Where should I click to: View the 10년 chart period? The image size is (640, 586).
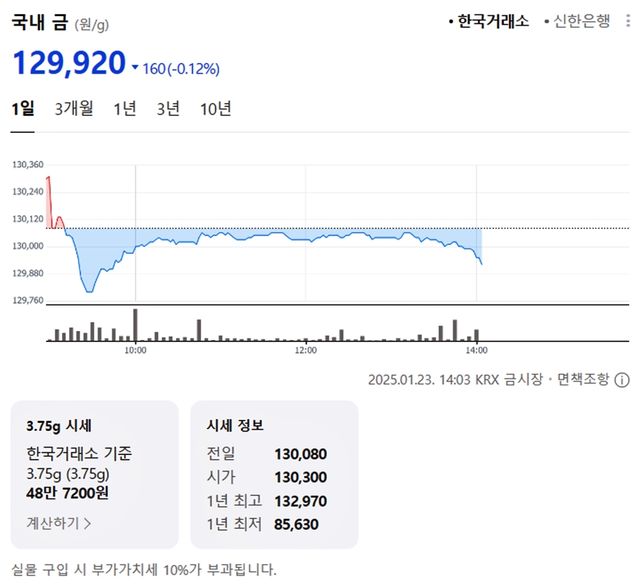(x=215, y=109)
